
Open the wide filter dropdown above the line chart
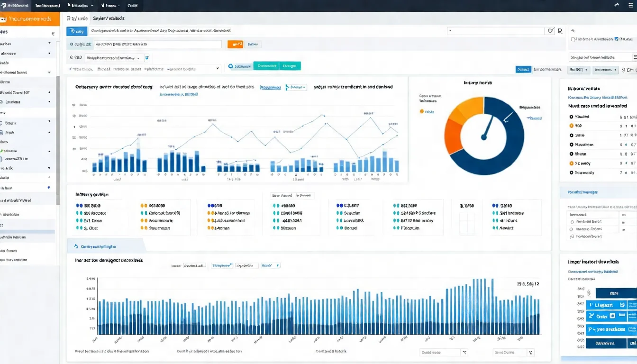145,69
